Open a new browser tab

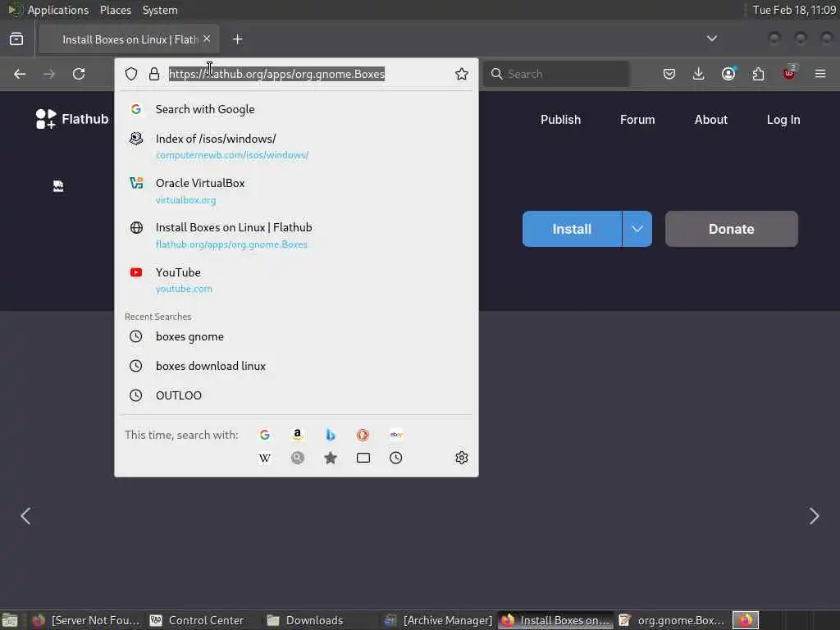(x=238, y=39)
